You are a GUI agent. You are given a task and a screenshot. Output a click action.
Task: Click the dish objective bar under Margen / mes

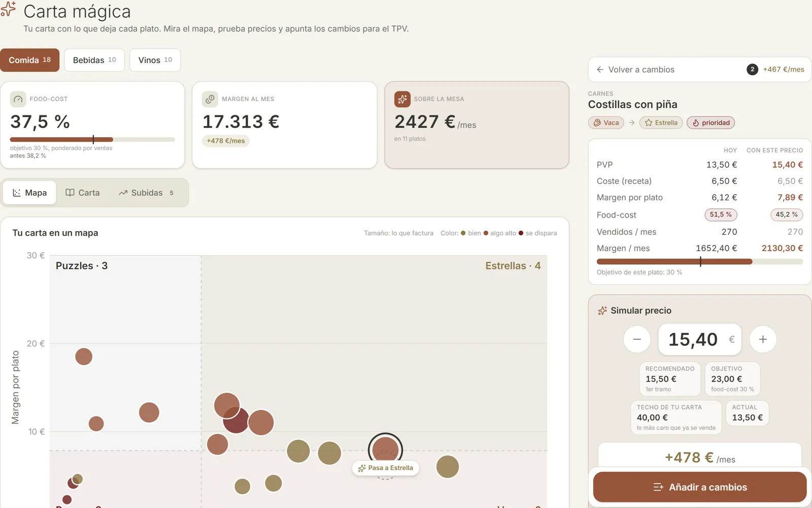click(x=700, y=262)
